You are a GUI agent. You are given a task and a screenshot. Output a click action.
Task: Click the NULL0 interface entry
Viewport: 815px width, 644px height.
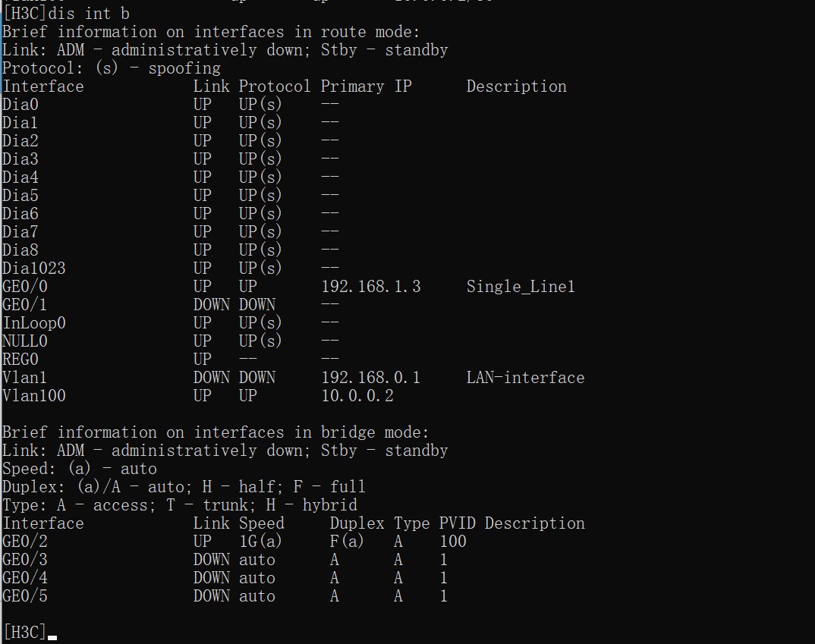click(x=25, y=341)
